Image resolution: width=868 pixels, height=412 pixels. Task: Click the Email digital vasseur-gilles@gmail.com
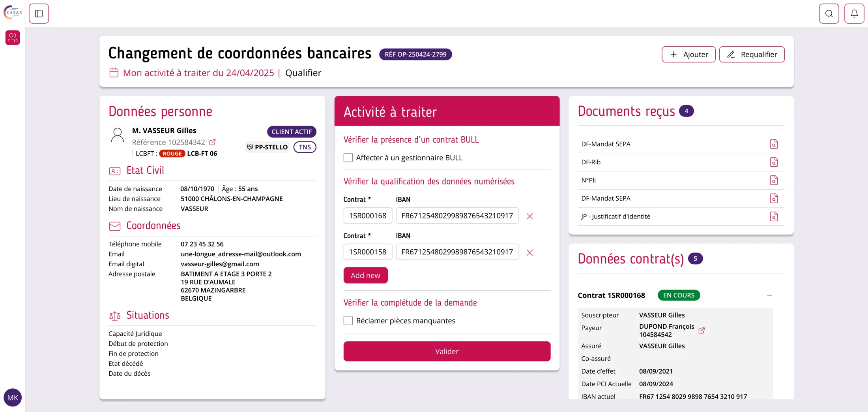(220, 264)
